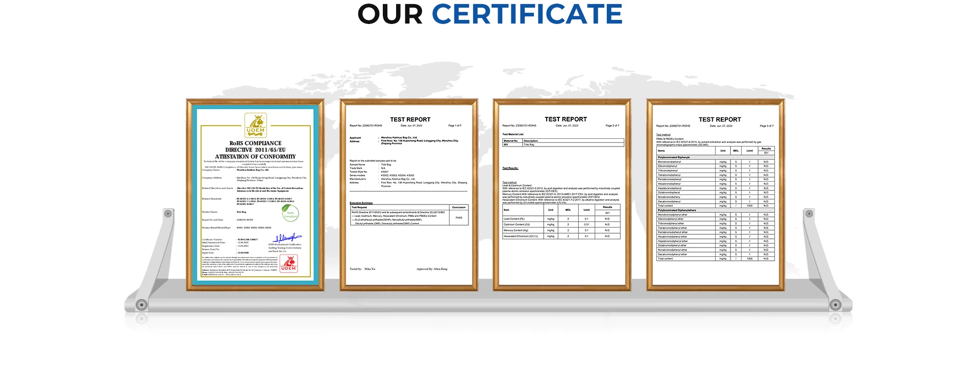The height and width of the screenshot is (368, 980).
Task: Click the "RoHS COMPLIANCE" title text
Action: pos(256,143)
